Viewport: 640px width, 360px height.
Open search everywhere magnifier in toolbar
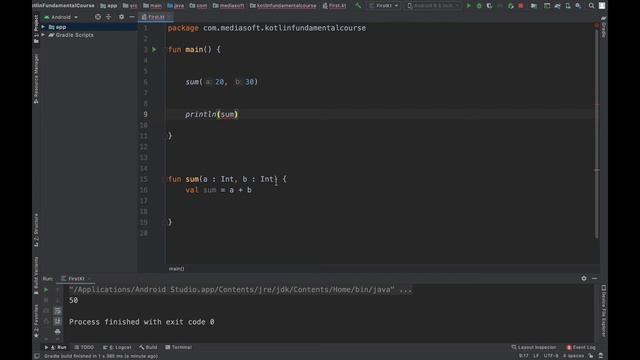coord(591,6)
